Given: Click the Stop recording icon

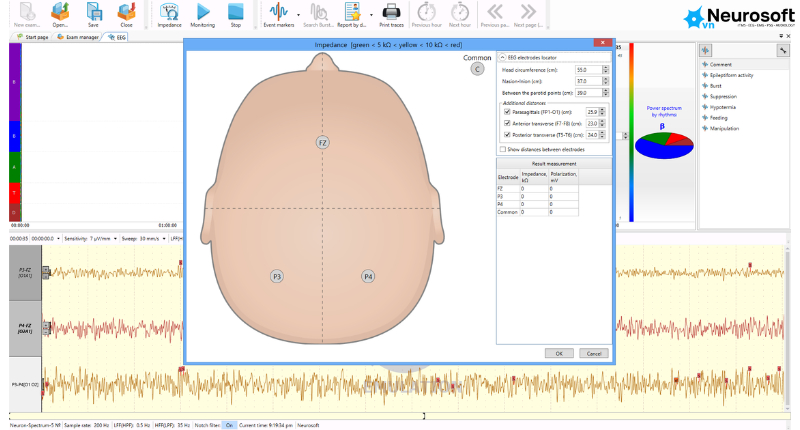Looking at the screenshot, I should pos(235,14).
